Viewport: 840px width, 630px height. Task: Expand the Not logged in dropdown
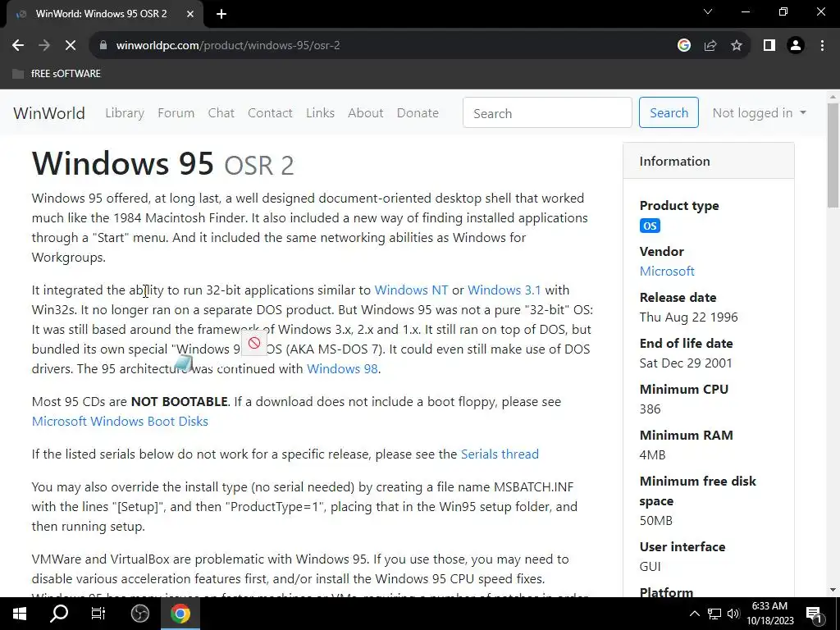[x=759, y=113]
